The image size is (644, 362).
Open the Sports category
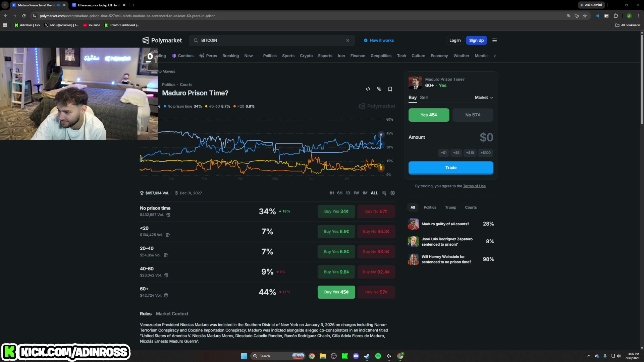tap(288, 56)
